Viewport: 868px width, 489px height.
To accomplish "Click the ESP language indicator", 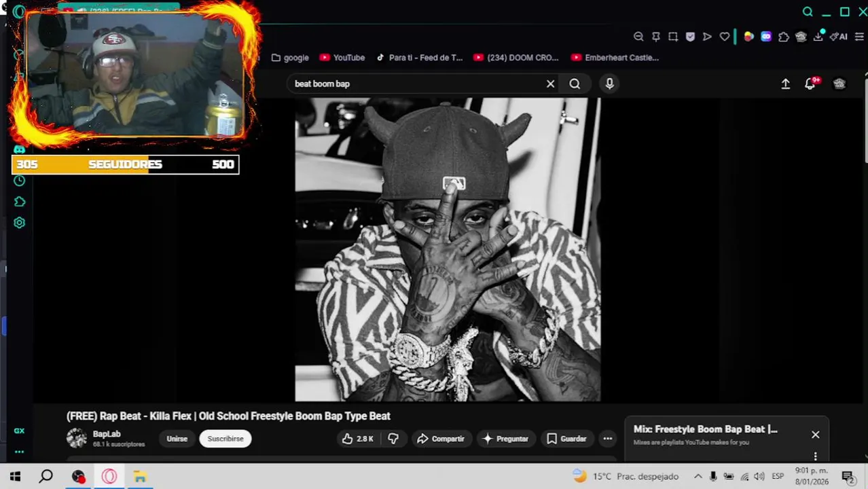I will point(778,476).
